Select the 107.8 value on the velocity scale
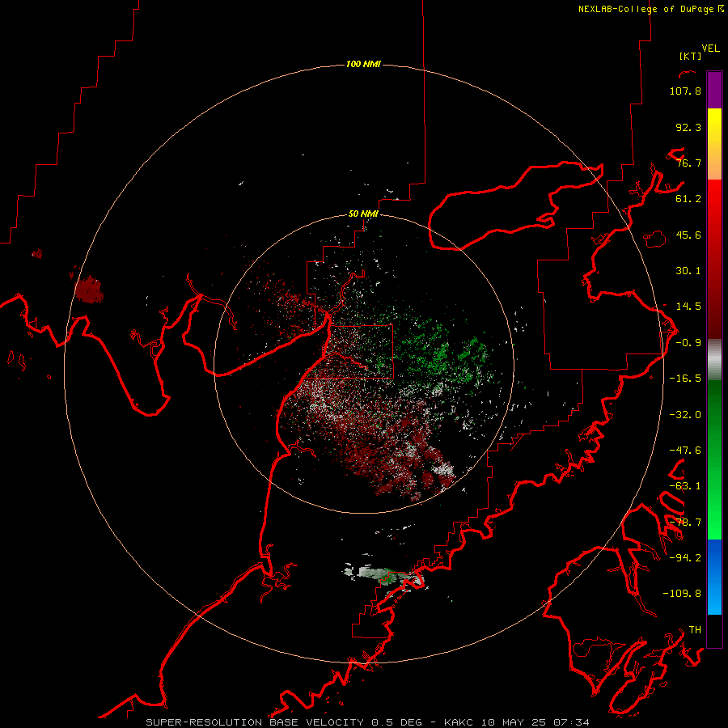This screenshot has height=728, width=728. pos(685,91)
